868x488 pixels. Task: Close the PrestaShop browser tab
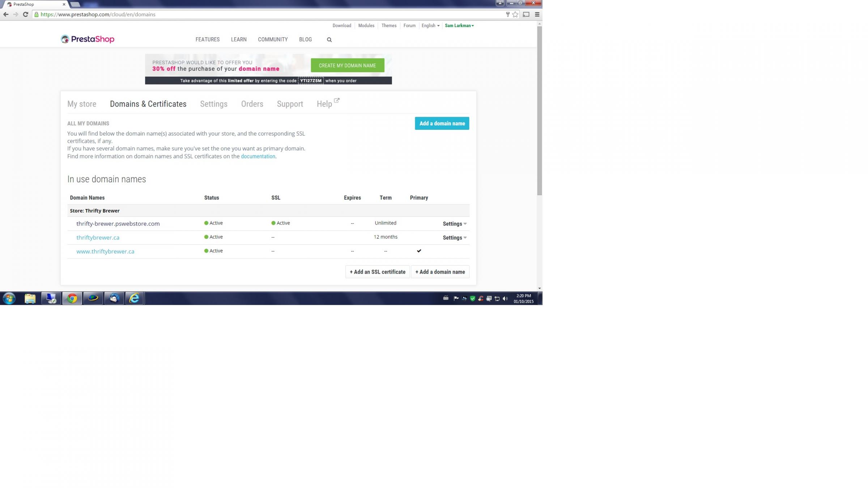[64, 4]
